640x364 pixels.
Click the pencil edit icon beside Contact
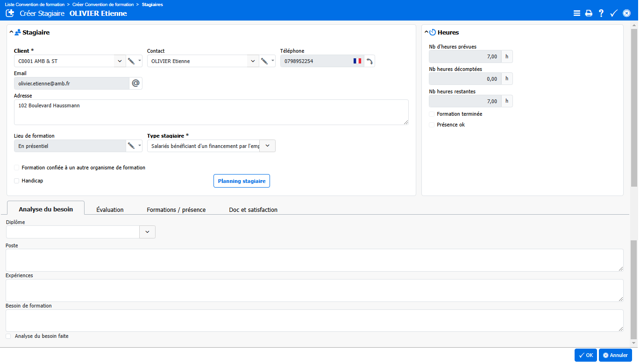(264, 61)
